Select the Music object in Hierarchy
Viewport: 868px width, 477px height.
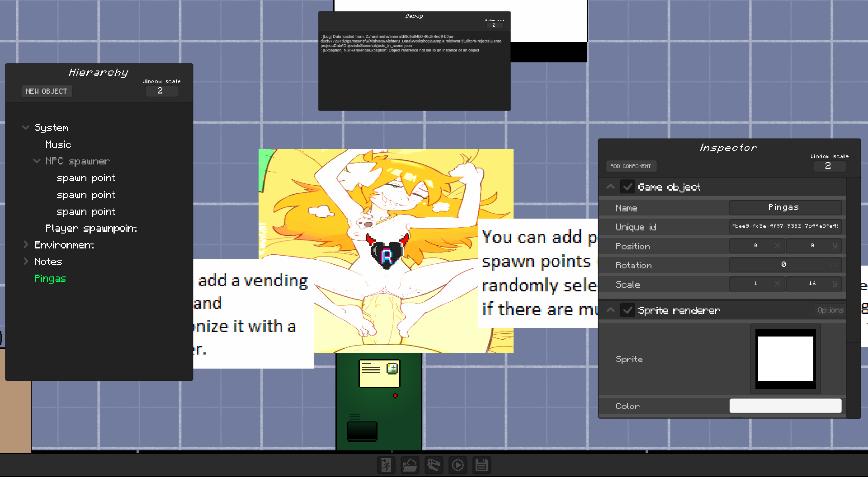pyautogui.click(x=58, y=145)
